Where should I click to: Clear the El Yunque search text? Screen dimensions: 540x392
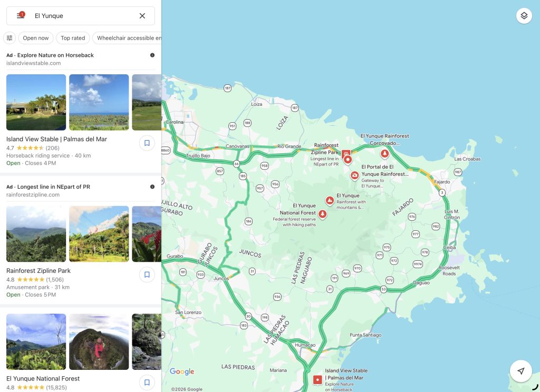[x=142, y=16]
